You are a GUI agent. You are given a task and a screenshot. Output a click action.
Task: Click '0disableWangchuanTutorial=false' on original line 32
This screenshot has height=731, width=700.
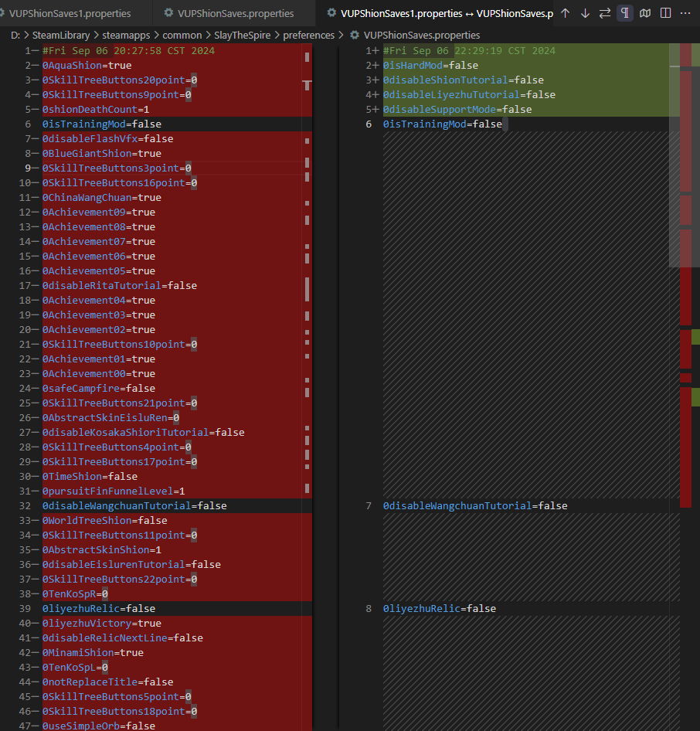click(x=134, y=506)
